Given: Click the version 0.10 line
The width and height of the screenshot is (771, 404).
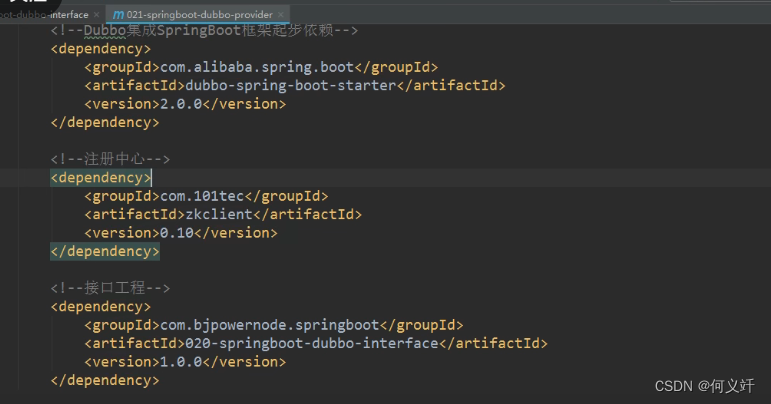Looking at the screenshot, I should (x=180, y=233).
